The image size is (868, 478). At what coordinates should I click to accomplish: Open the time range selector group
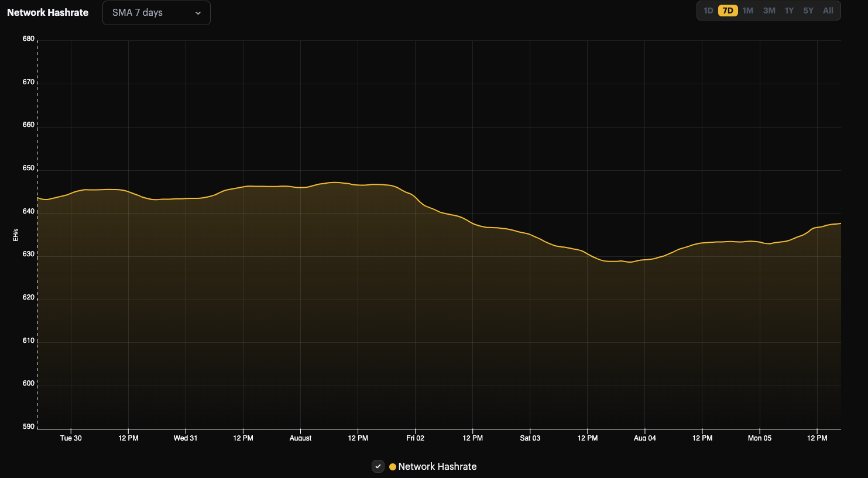pyautogui.click(x=768, y=10)
